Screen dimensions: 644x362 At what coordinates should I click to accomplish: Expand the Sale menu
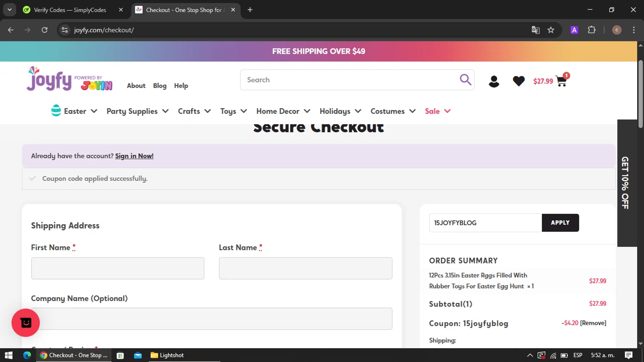pos(438,111)
